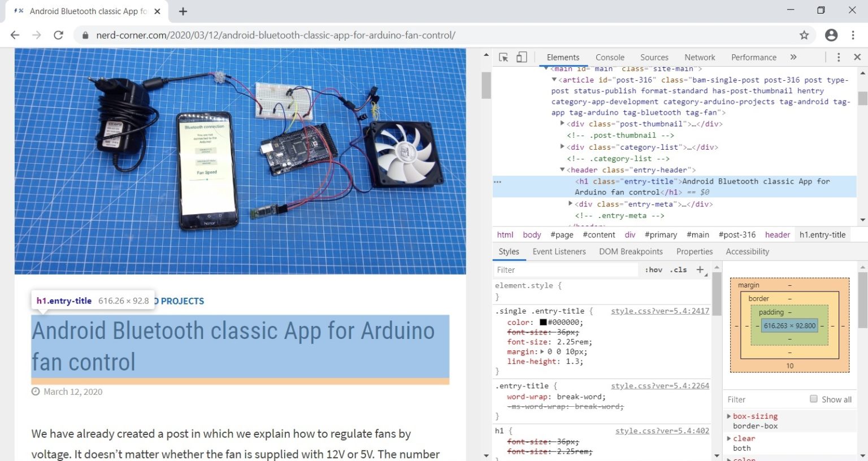Open the Chrome profile avatar
868x461 pixels.
(x=831, y=34)
